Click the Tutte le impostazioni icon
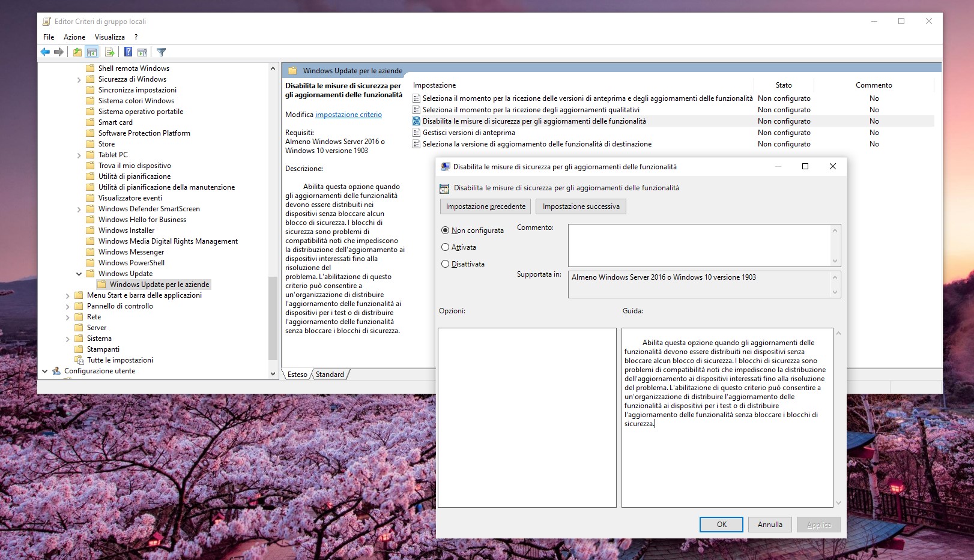 coord(79,360)
